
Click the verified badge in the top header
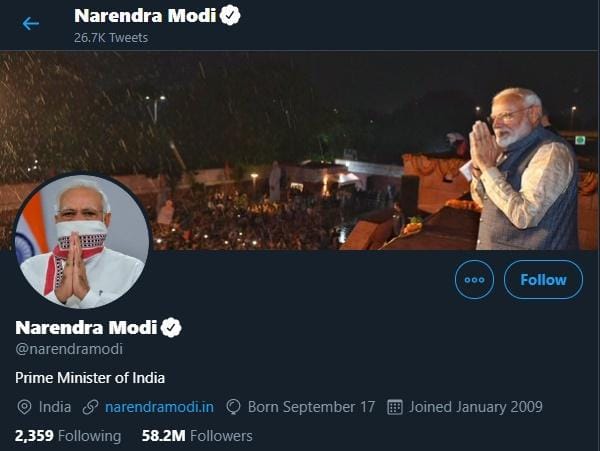[x=231, y=15]
